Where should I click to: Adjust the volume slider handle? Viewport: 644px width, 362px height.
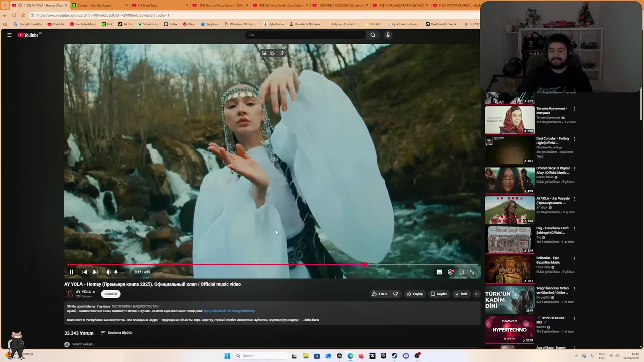pyautogui.click(x=116, y=272)
